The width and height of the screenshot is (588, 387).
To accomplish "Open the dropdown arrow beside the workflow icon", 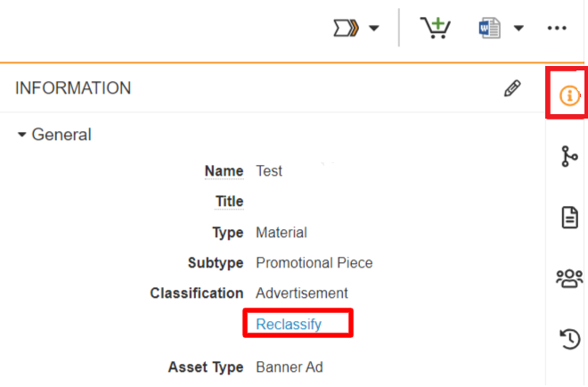I will pos(374,29).
